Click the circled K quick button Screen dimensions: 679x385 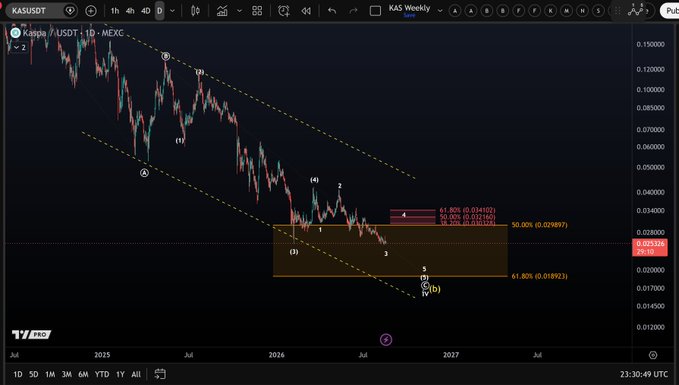(550, 11)
